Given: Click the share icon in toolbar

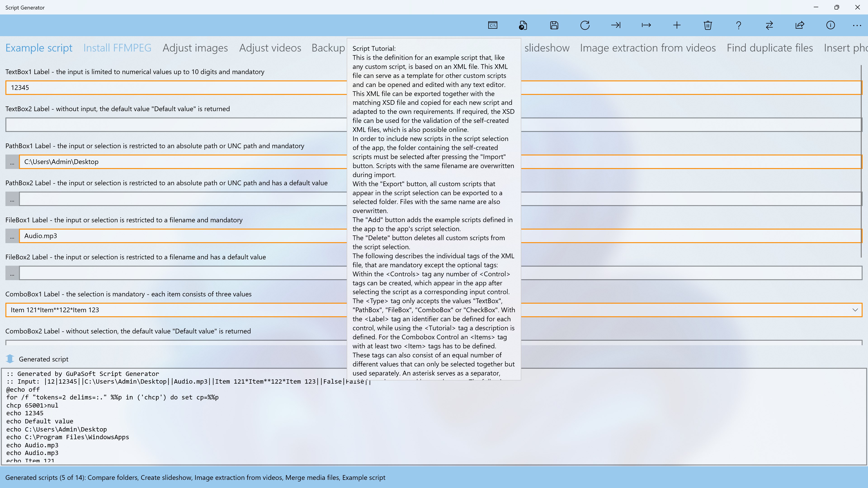Looking at the screenshot, I should point(800,25).
